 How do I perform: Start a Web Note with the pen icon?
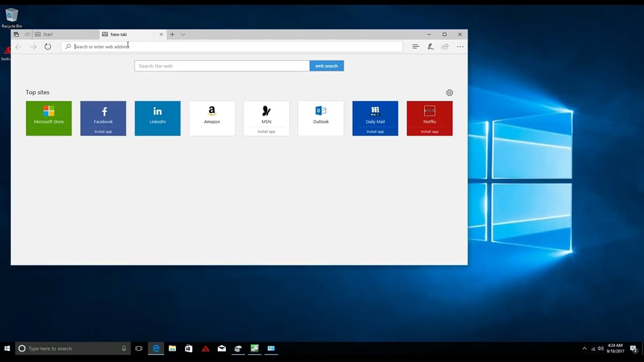430,46
